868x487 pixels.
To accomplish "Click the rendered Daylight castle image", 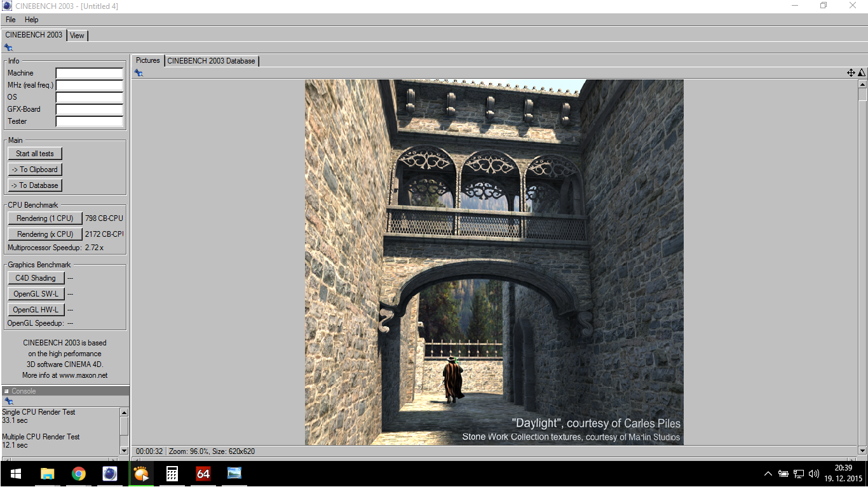I will point(494,262).
